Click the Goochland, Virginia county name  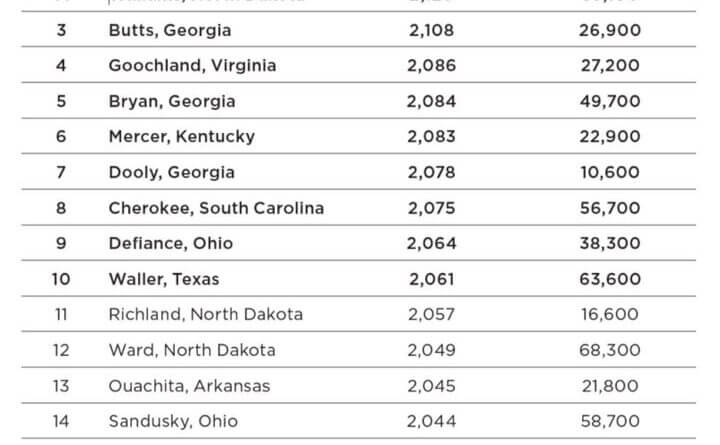pyautogui.click(x=192, y=66)
